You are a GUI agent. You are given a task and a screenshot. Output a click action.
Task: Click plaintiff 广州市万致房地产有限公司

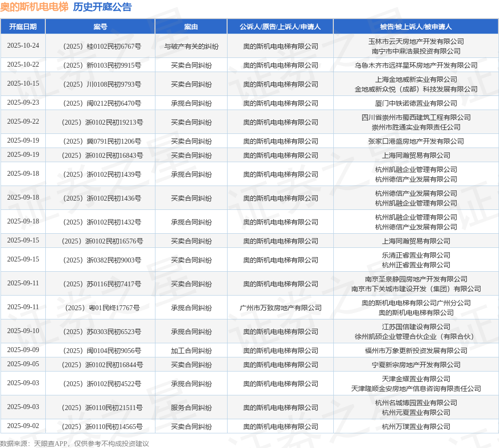tap(280, 308)
